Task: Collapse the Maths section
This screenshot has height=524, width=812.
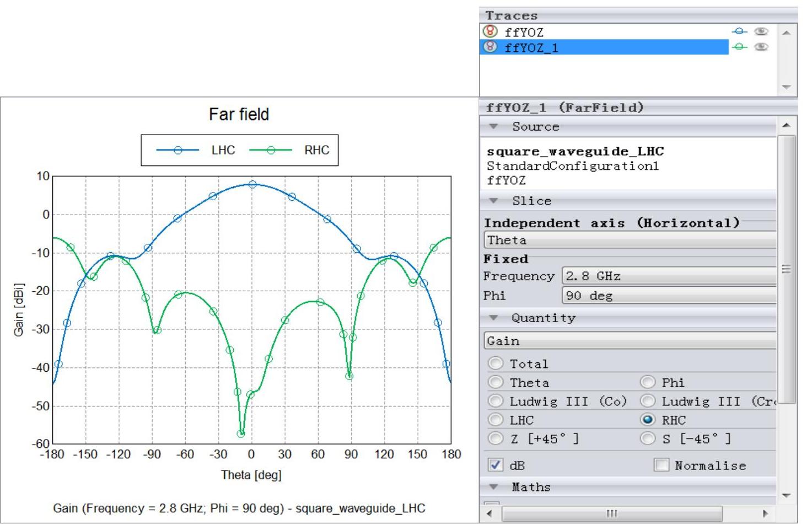Action: coord(494,487)
